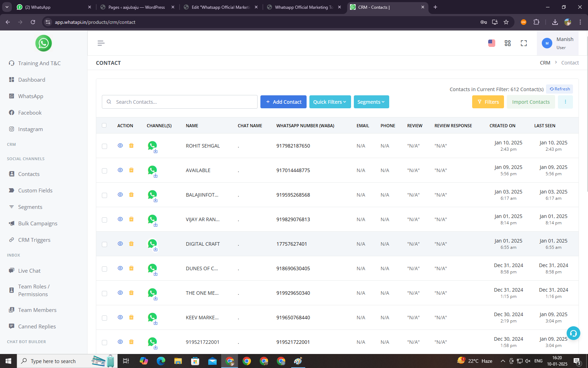
Task: Enter fullscreen mode using the header icon
Action: click(524, 43)
